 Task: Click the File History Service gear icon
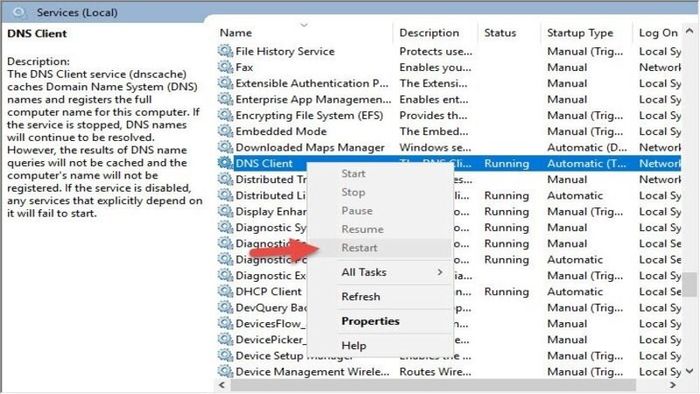point(225,51)
